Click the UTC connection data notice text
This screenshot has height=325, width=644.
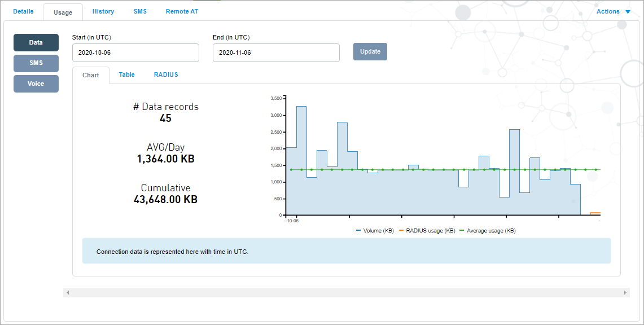pyautogui.click(x=172, y=252)
